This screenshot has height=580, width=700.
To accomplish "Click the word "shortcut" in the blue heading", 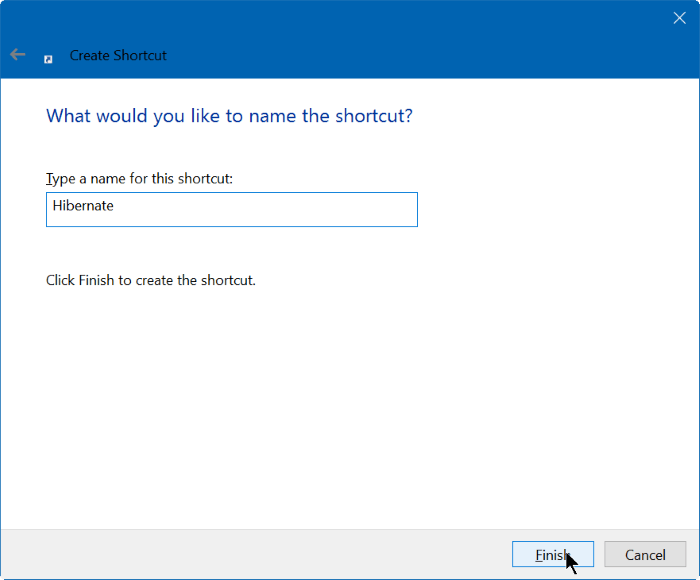I will (374, 116).
